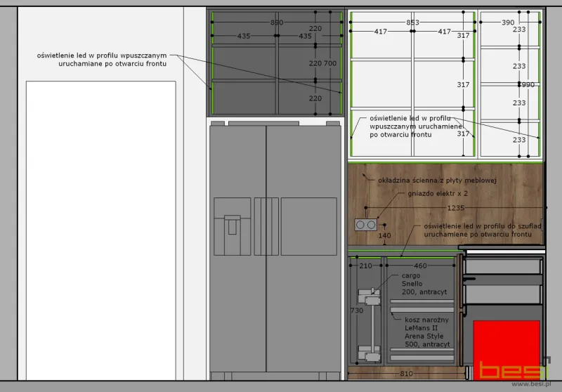Click the 730 base cabinet height dimension
This screenshot has height=392, width=562.
point(357,311)
